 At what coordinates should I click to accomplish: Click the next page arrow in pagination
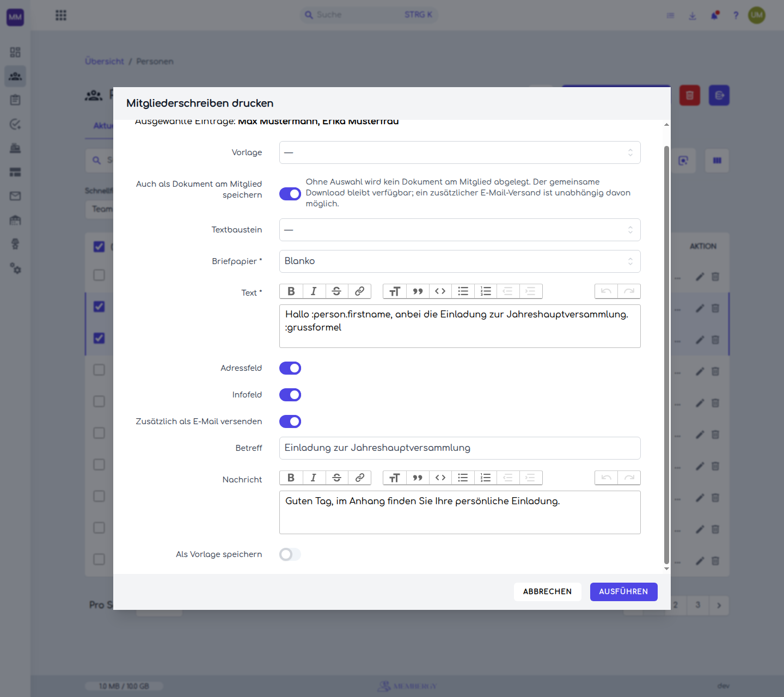pyautogui.click(x=719, y=605)
